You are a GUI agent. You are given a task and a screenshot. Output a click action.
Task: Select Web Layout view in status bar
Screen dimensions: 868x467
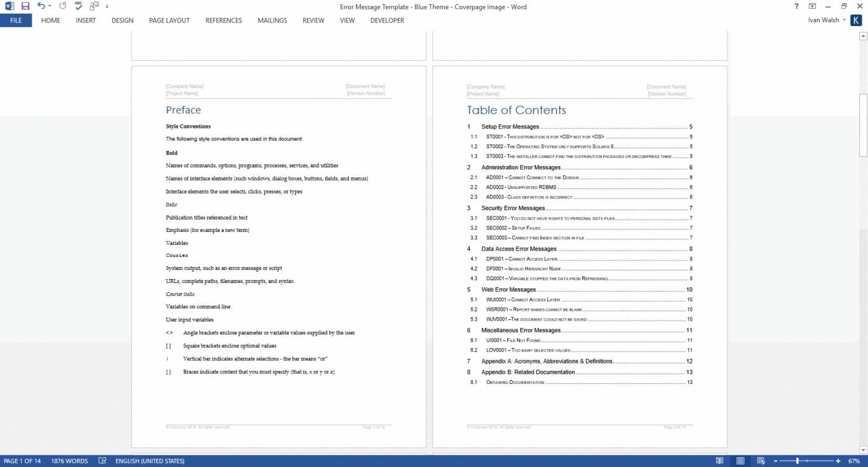click(761, 461)
